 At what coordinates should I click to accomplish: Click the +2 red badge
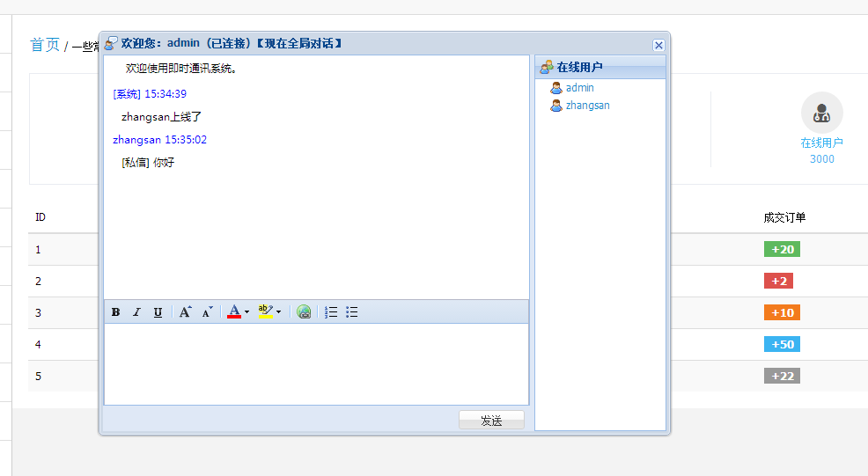[x=779, y=281]
